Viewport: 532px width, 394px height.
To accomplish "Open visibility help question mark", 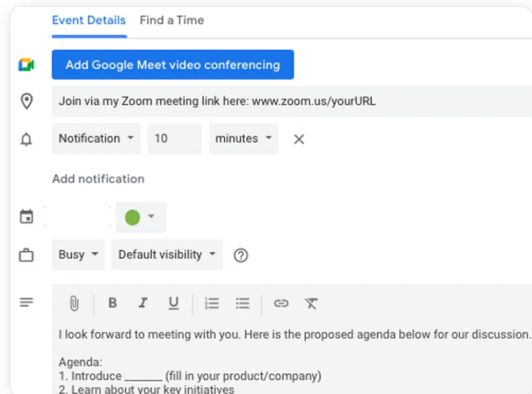I will click(x=241, y=255).
